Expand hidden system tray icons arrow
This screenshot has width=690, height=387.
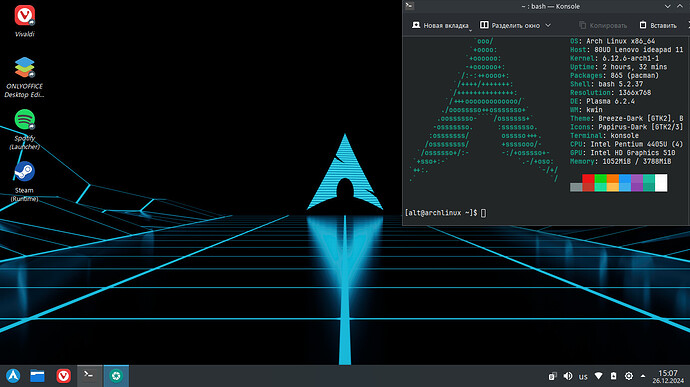tap(643, 376)
